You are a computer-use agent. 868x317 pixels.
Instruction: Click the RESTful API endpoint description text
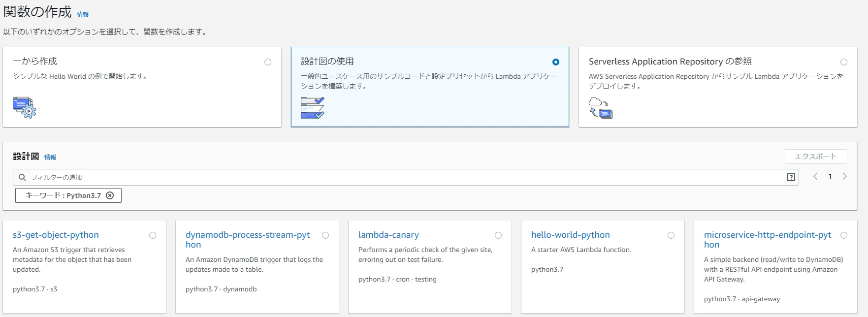click(x=773, y=269)
